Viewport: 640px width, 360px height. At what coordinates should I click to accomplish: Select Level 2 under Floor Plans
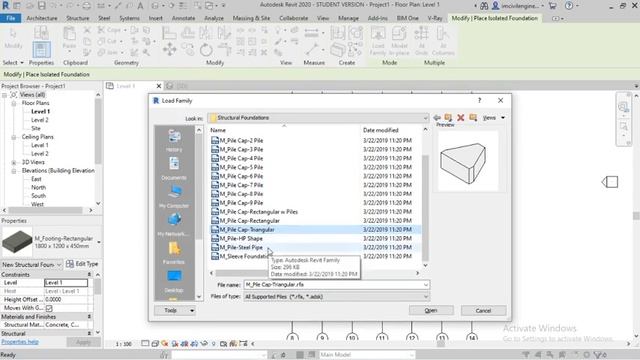pyautogui.click(x=40, y=120)
